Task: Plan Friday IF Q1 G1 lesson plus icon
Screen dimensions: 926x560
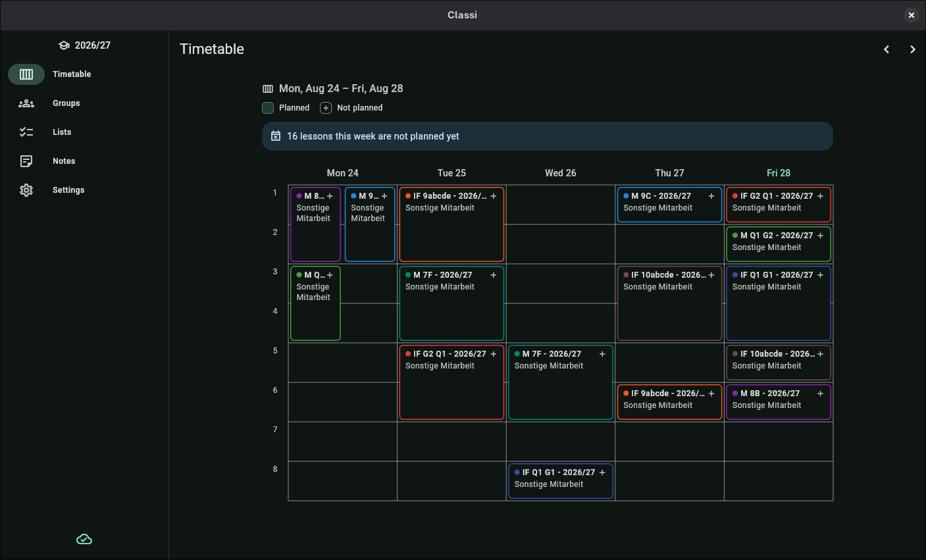Action: point(821,275)
